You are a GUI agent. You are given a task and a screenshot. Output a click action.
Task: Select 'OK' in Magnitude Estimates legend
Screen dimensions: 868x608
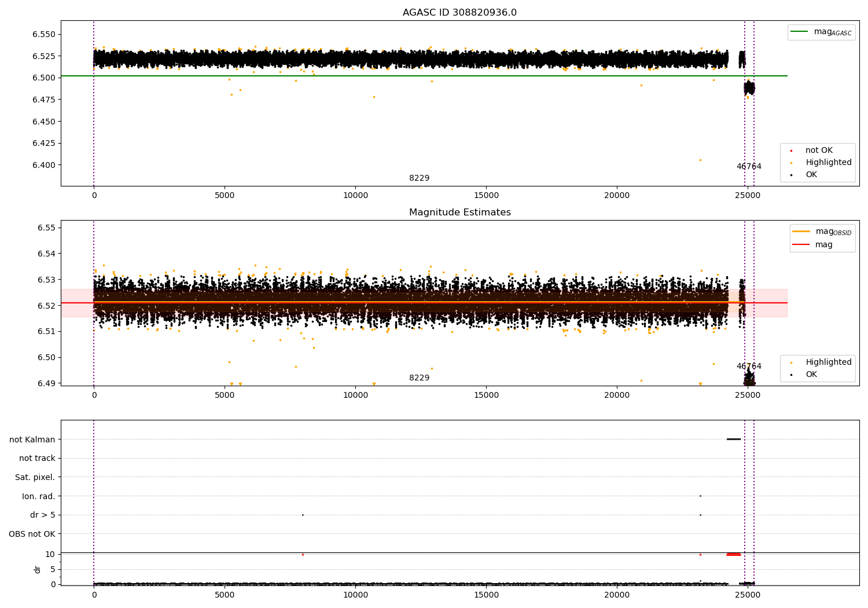click(811, 375)
